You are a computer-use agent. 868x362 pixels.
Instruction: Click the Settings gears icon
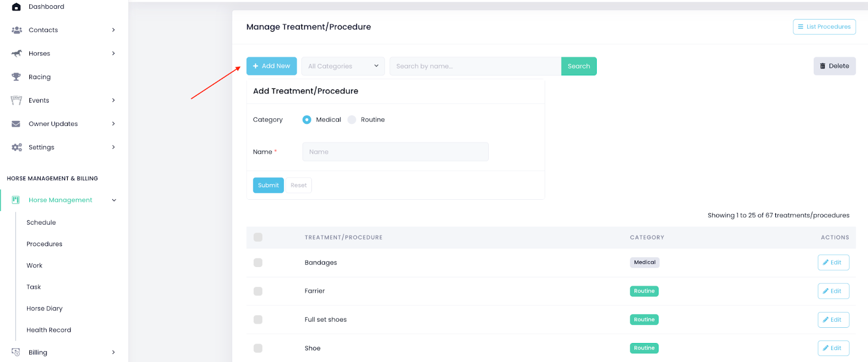coord(16,148)
